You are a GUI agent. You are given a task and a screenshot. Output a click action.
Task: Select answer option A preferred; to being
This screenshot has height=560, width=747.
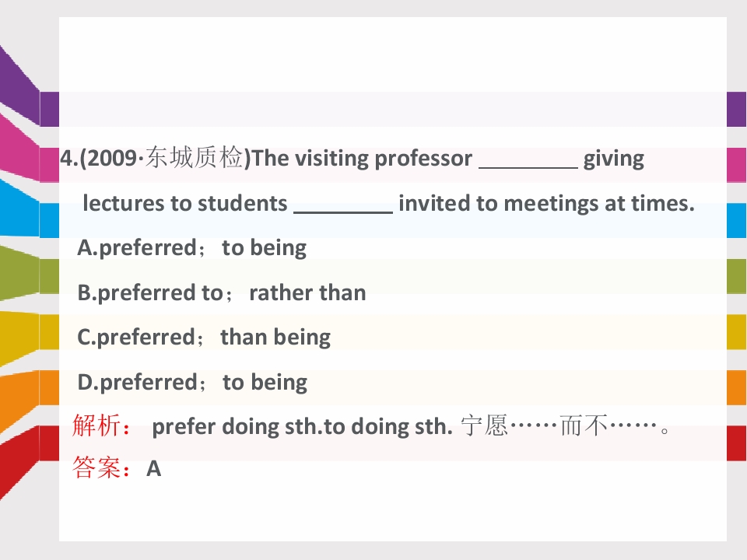pyautogui.click(x=192, y=249)
